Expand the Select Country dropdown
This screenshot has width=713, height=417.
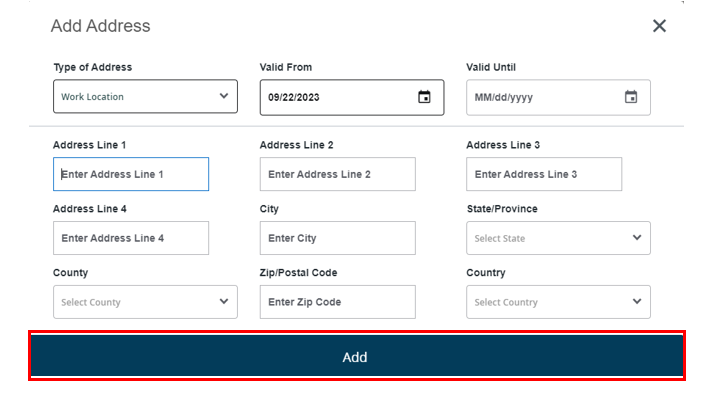coord(557,302)
